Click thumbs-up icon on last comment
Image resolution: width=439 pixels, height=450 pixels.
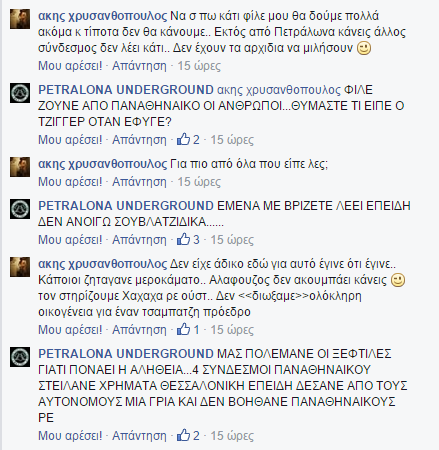pos(183,435)
